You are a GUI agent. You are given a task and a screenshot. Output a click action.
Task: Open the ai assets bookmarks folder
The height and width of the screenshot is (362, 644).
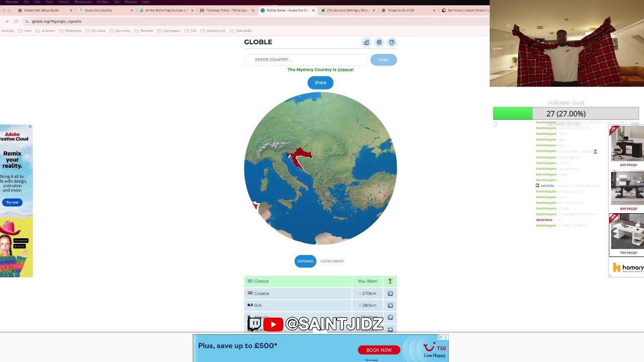point(45,31)
